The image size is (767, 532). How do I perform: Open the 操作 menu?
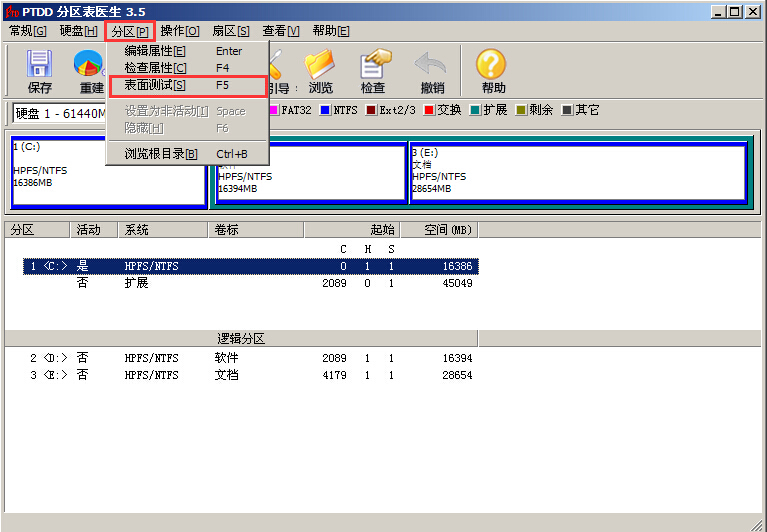[180, 31]
